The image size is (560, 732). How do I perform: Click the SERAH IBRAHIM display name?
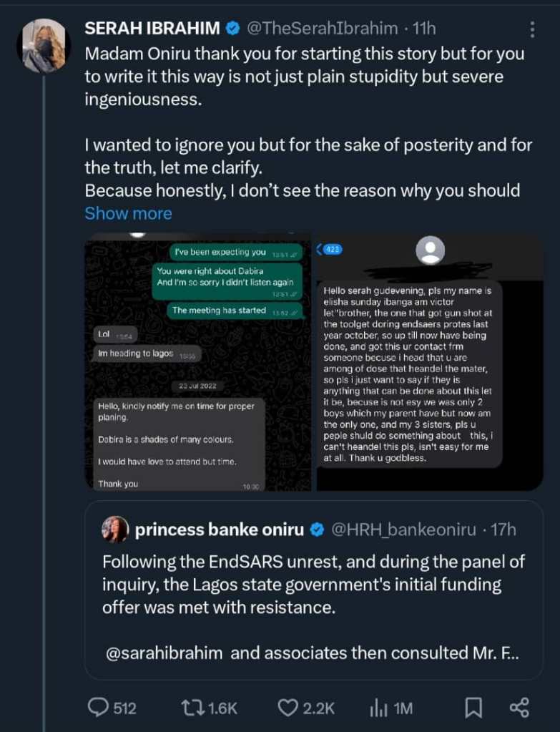pos(152,29)
